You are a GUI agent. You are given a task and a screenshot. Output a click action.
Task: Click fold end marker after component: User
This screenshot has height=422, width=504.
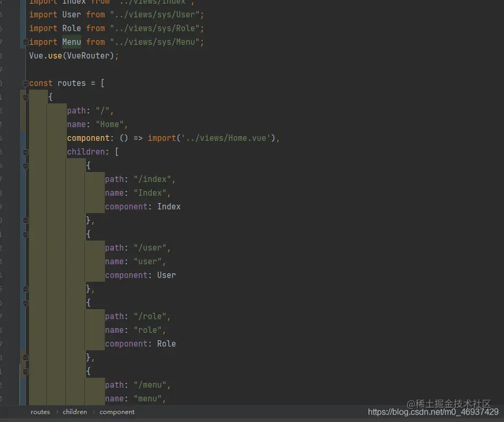pos(25,289)
